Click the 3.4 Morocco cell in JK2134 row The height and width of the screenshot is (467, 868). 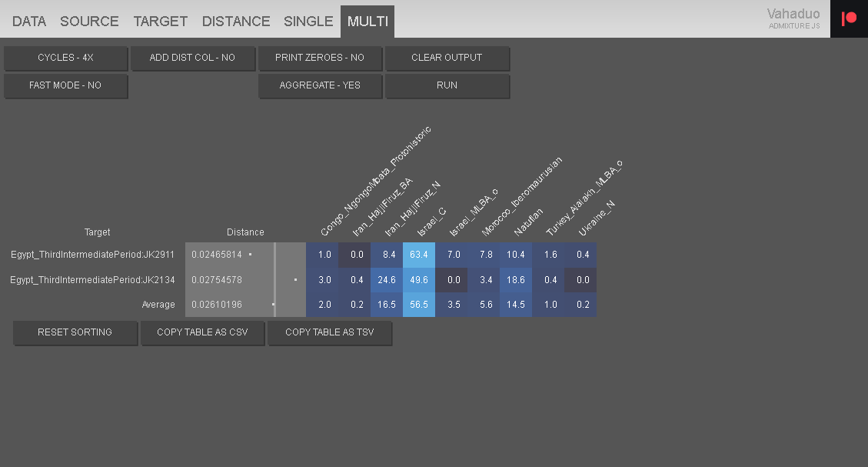pos(484,280)
